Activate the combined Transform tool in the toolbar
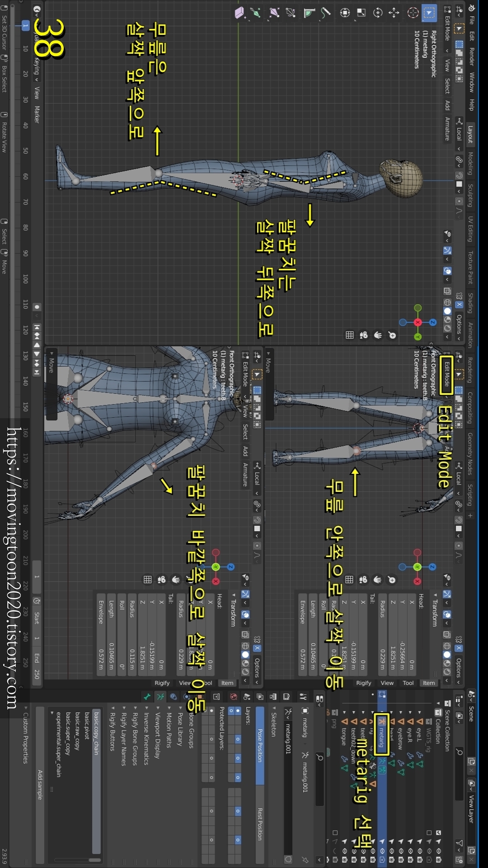488x868 pixels. tap(345, 13)
